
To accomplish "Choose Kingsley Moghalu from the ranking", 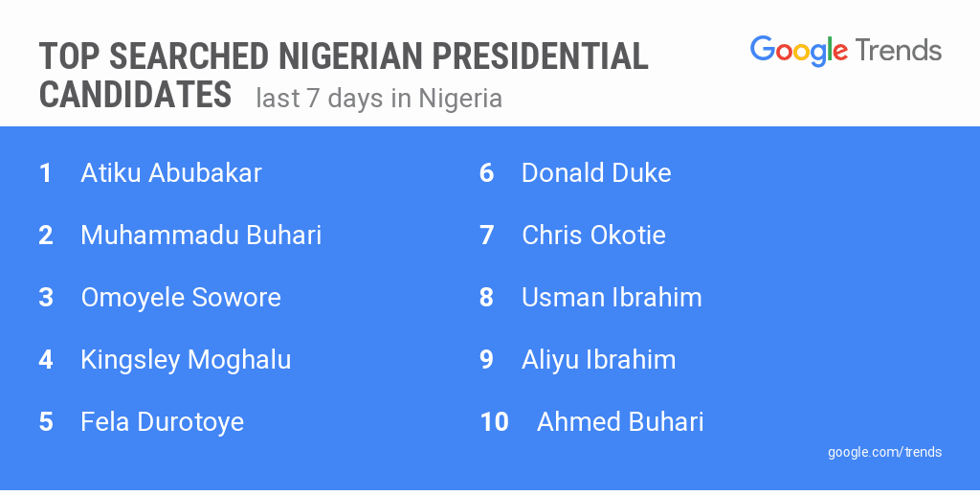I will coord(186,360).
